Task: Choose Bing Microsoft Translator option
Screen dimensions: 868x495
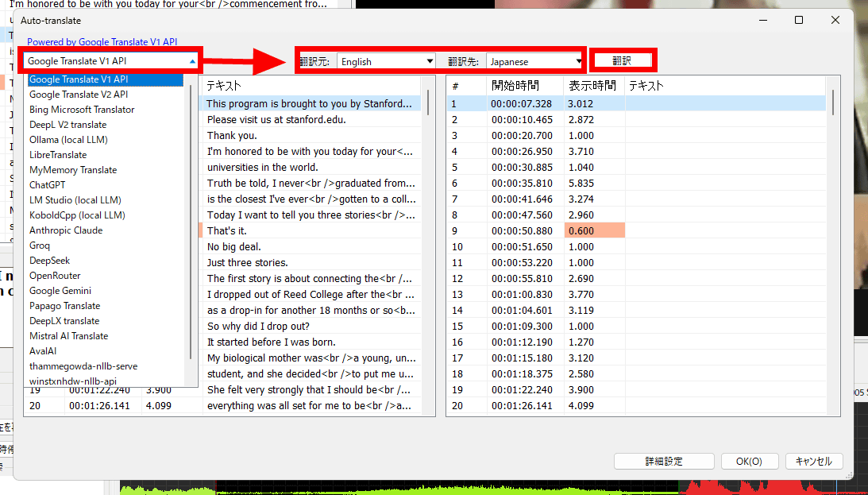Action: (x=82, y=110)
